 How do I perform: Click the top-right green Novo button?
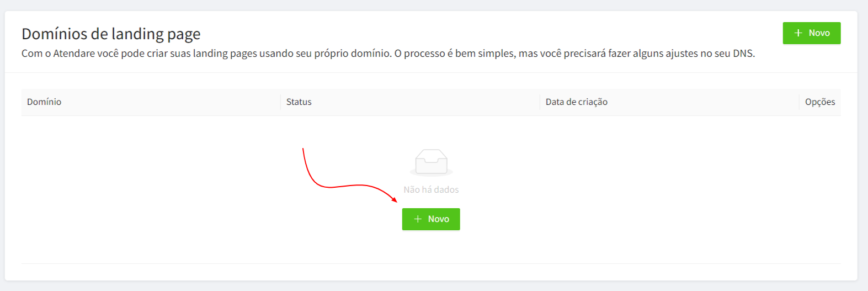click(811, 33)
